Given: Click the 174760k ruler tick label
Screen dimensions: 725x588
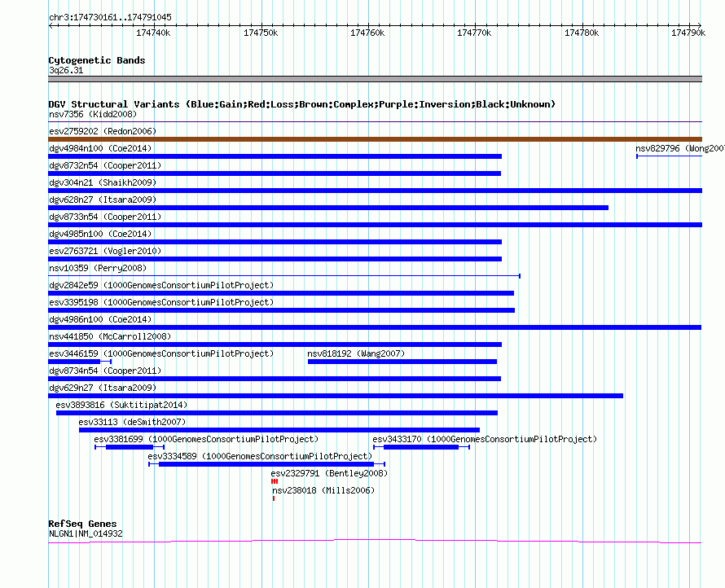Looking at the screenshot, I should click(367, 33).
